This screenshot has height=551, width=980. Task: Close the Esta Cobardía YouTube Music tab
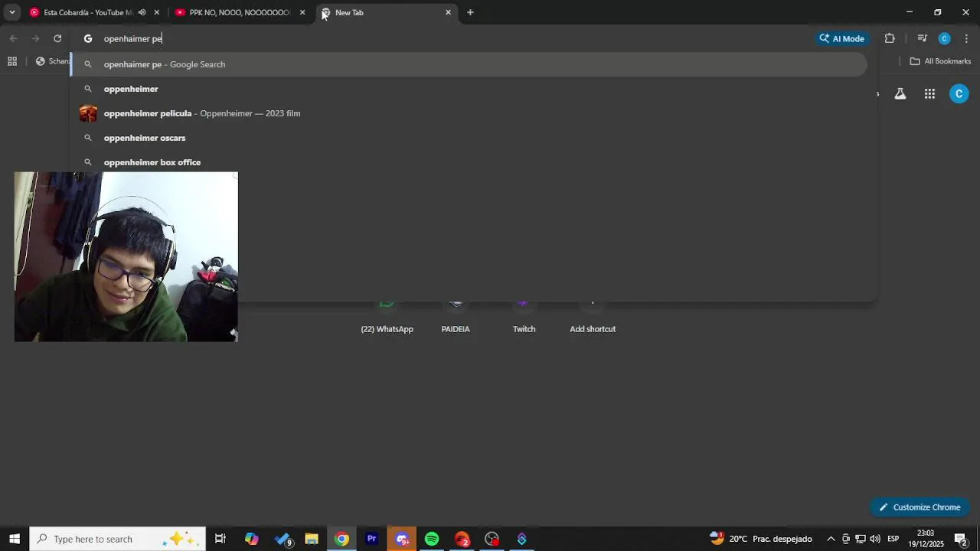coord(157,12)
